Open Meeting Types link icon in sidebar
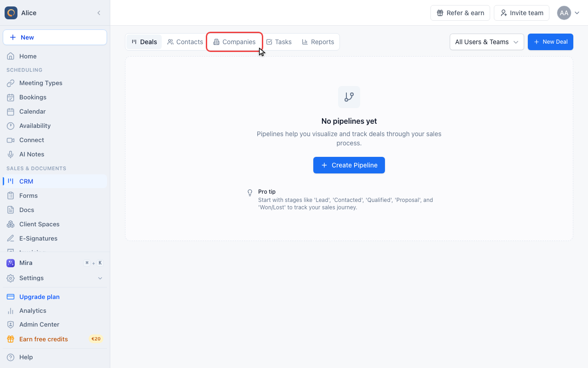The width and height of the screenshot is (588, 368). pyautogui.click(x=11, y=83)
